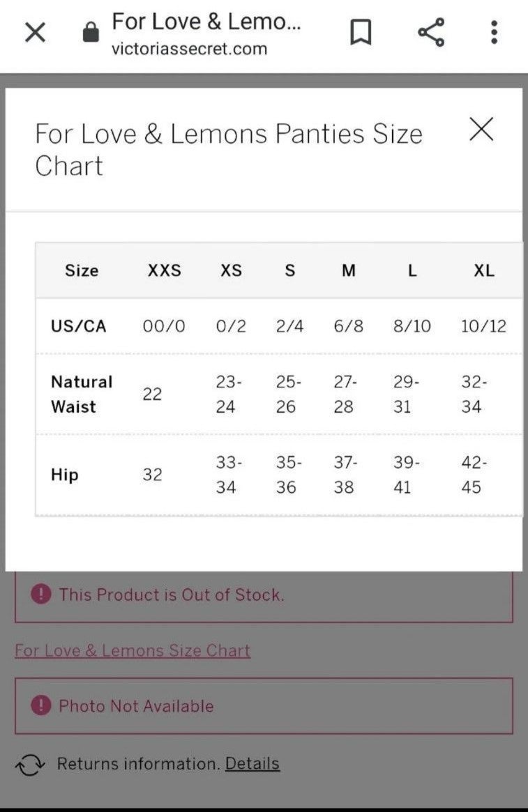
Task: Tap the victoriassecret.com URL text
Action: [190, 49]
